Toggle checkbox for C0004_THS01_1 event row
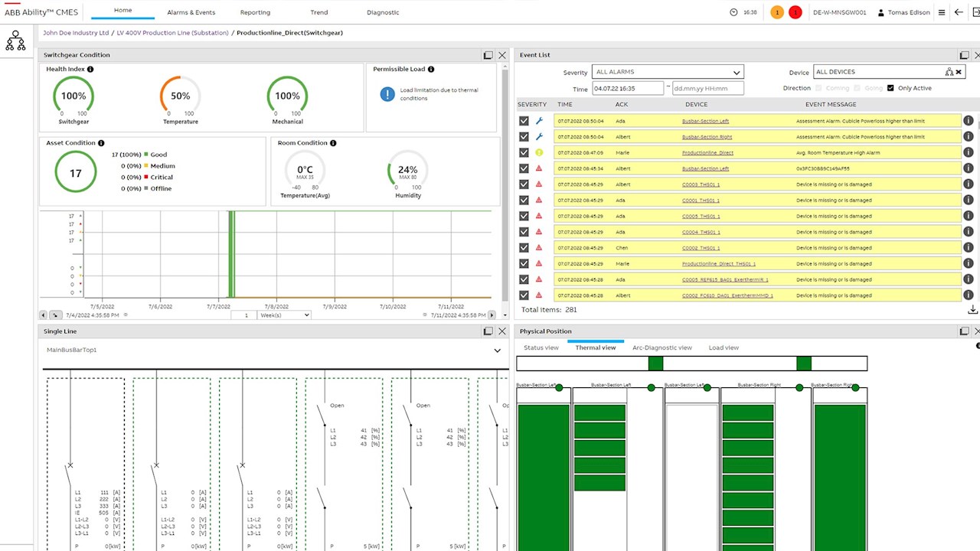The image size is (980, 551). pos(524,232)
